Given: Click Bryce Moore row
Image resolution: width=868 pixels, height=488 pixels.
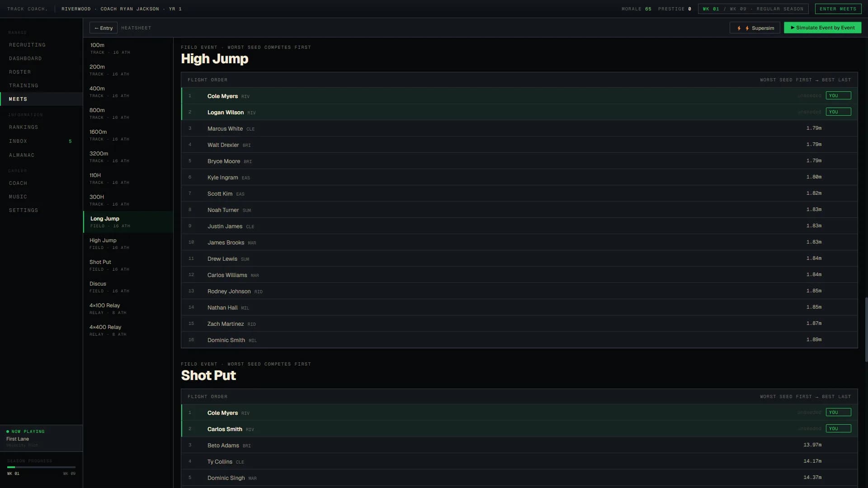Looking at the screenshot, I should (x=519, y=161).
